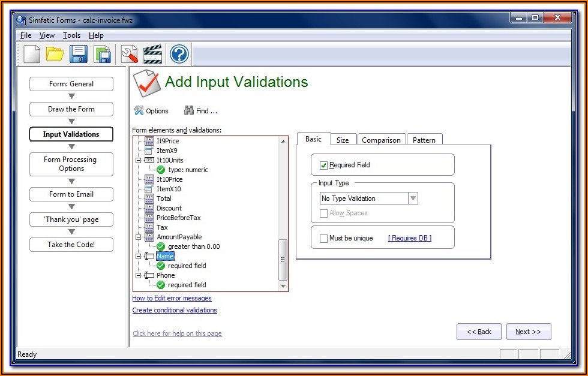Collapse the AmountPayable tree node
588x376 pixels.
(139, 237)
